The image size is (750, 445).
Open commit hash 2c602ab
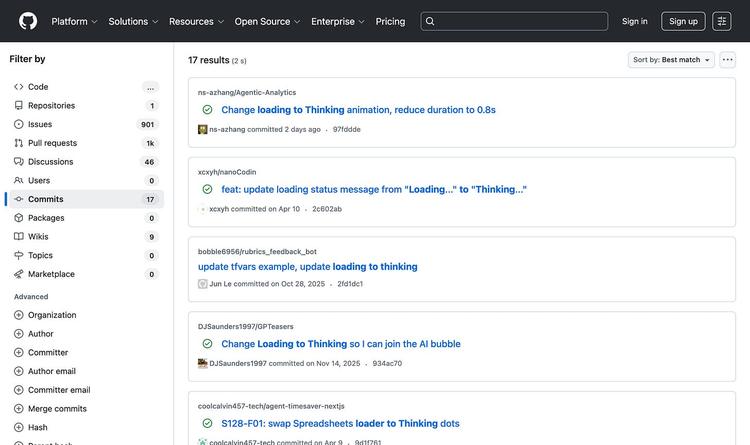tap(327, 209)
